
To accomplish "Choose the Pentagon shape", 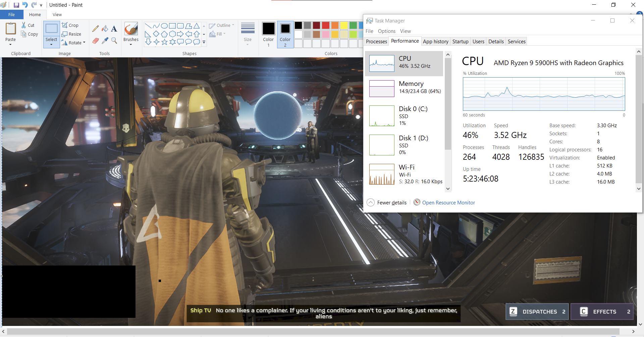I will [164, 34].
